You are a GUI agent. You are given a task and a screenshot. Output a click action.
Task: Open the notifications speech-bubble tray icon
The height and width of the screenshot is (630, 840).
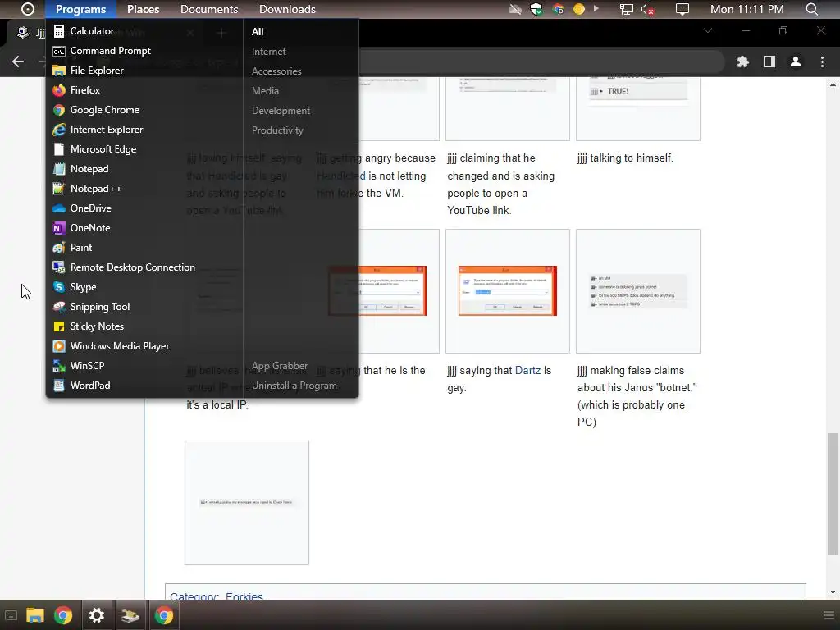point(682,9)
